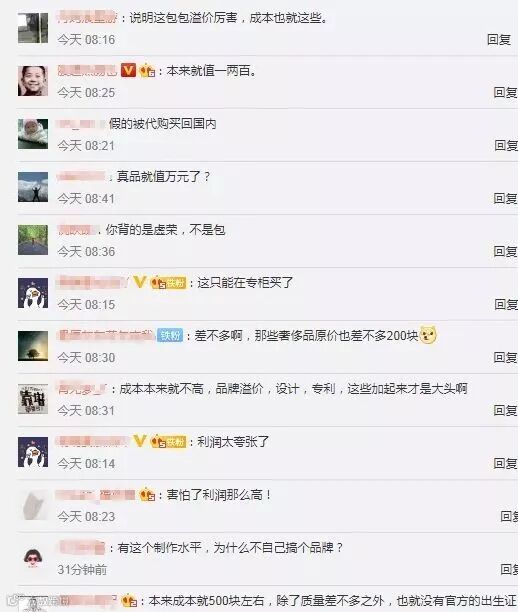This screenshot has width=518, height=612.
Task: Open the red-sunglasses avatar at 31分钟前
Action: point(33,558)
